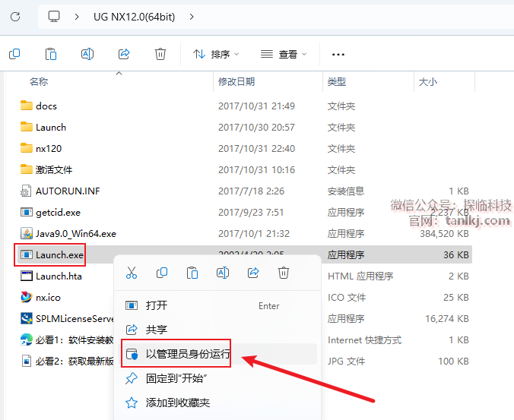The height and width of the screenshot is (420, 514).
Task: Click AUTORUN.INF file icon
Action: [26, 191]
